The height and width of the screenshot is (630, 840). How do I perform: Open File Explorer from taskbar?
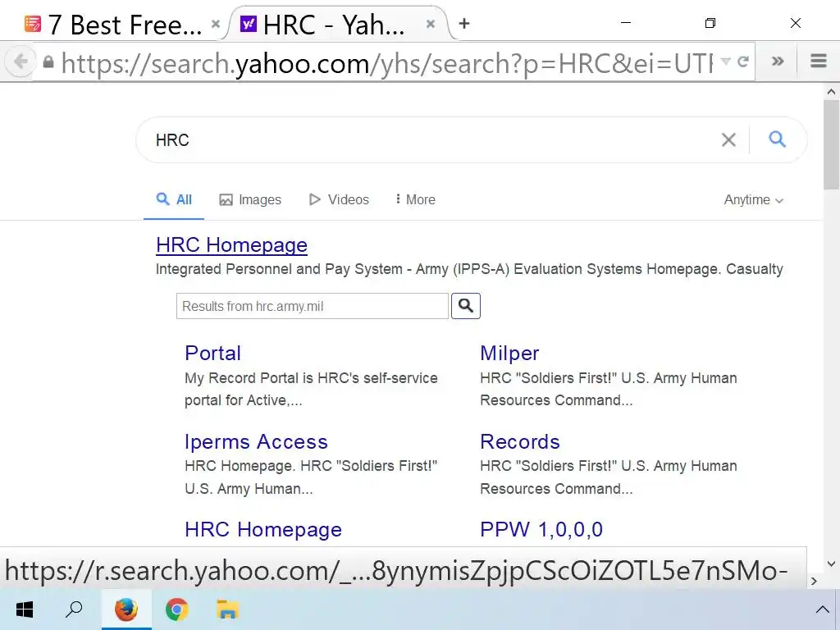227,609
